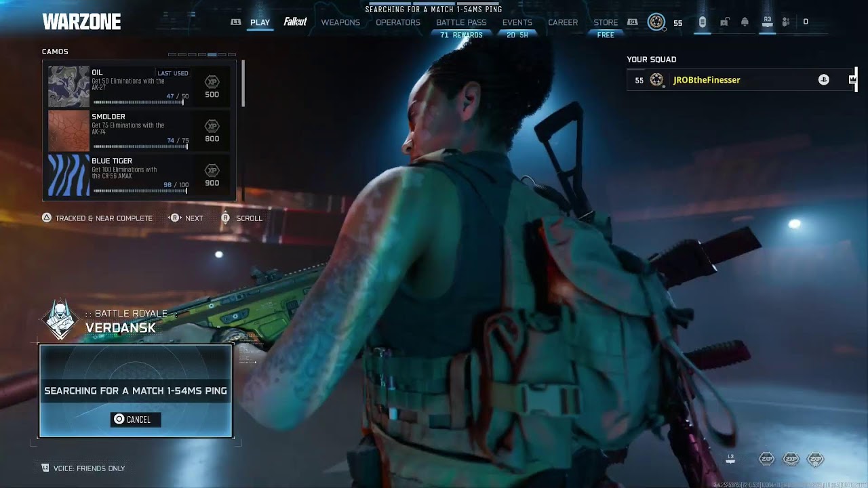
Task: Select JROBtheFinesser in squad list
Action: pos(739,80)
